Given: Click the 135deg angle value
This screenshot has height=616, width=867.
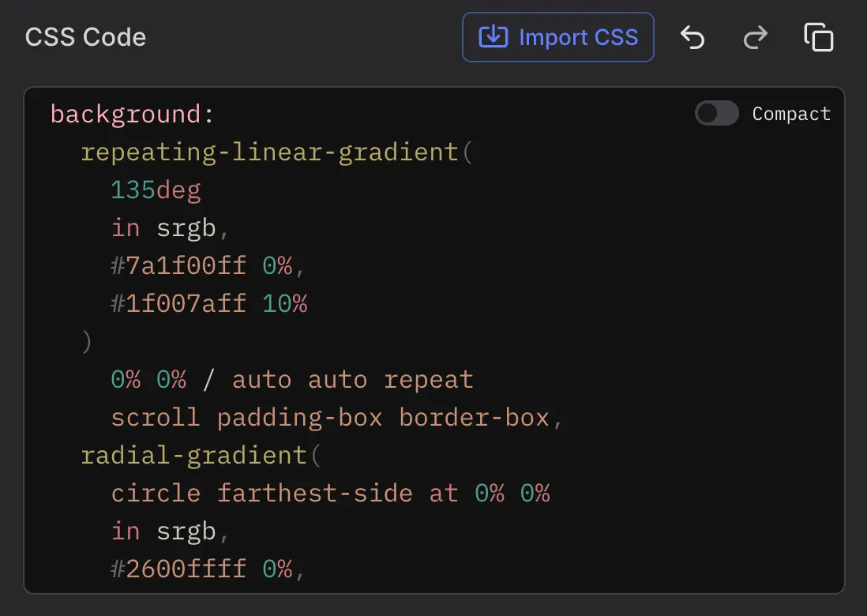Looking at the screenshot, I should pos(156,190).
